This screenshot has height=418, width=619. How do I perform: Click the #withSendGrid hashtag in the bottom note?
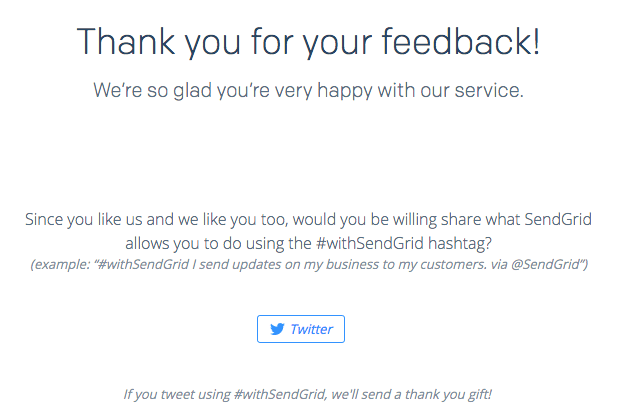click(279, 394)
